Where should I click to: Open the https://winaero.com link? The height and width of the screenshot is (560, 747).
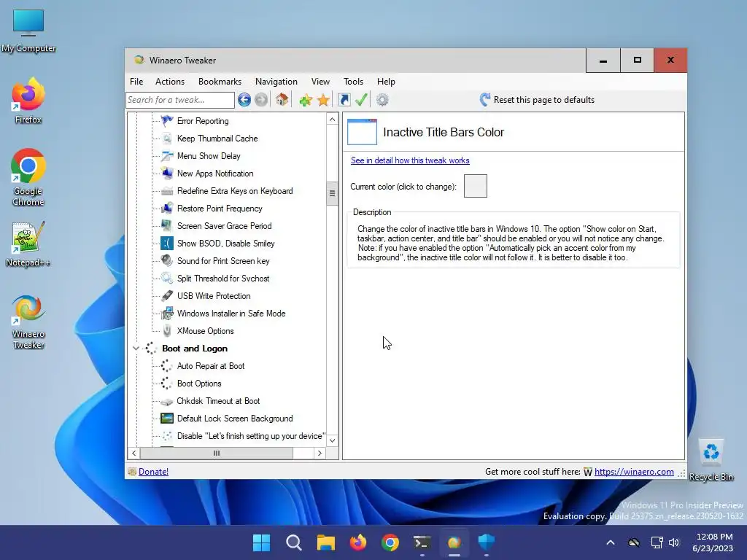(634, 472)
